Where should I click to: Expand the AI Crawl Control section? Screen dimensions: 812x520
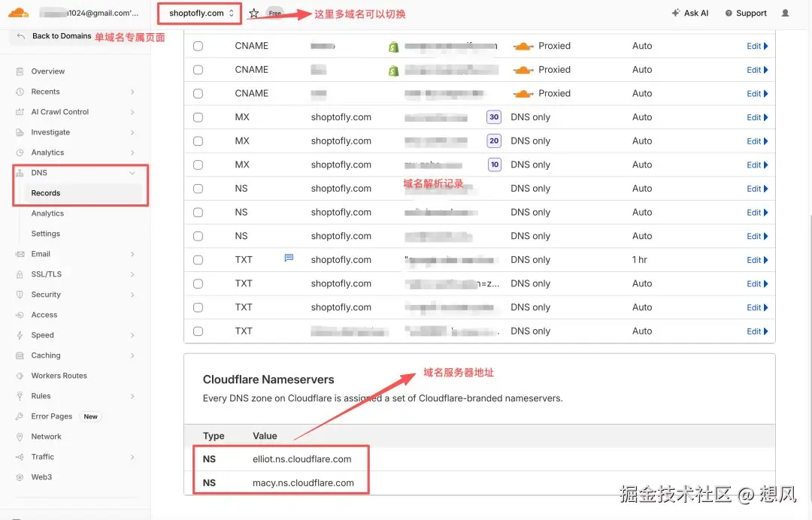point(132,112)
